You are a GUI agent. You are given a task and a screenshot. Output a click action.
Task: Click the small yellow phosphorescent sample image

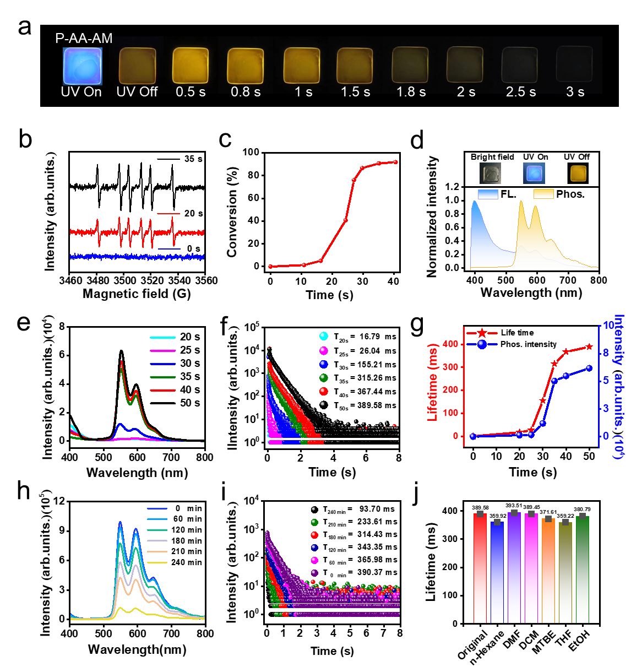pyautogui.click(x=578, y=174)
